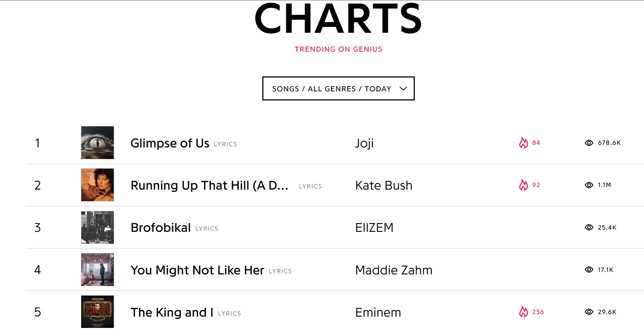Click the flame icon next to Kate Bush
Screen dimensions: 644x329
click(523, 185)
